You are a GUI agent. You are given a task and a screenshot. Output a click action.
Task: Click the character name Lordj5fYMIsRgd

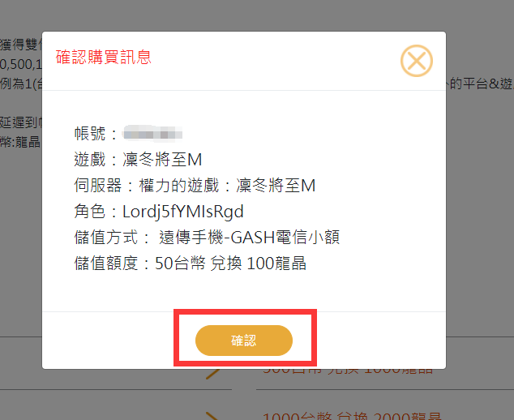coord(182,212)
